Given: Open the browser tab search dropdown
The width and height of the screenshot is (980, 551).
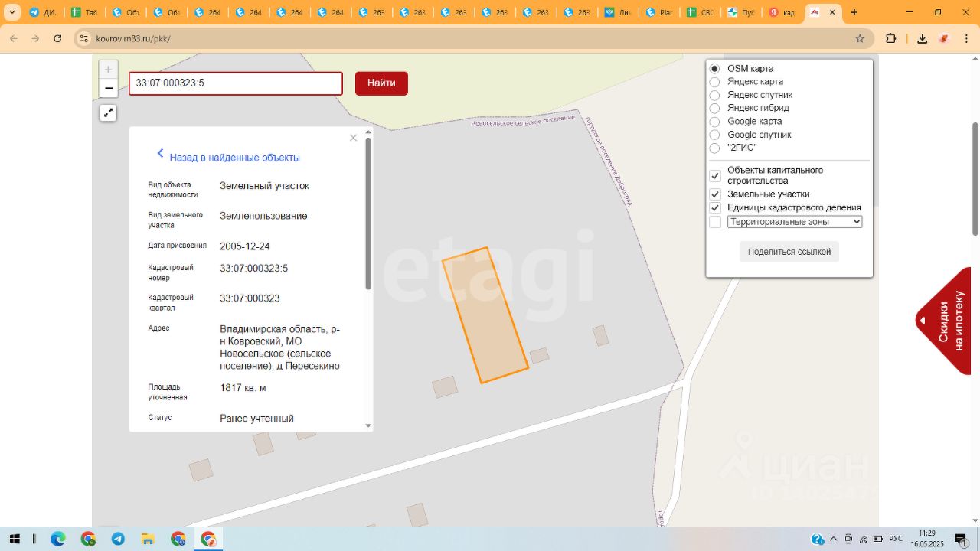Looking at the screenshot, I should [11, 12].
